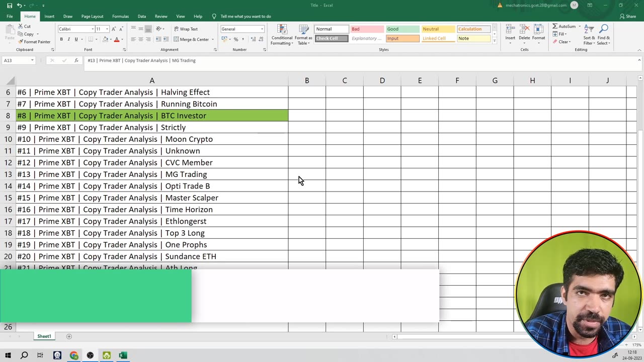This screenshot has height=362, width=644.
Task: Click the Orientation text angle icon
Action: (x=159, y=29)
